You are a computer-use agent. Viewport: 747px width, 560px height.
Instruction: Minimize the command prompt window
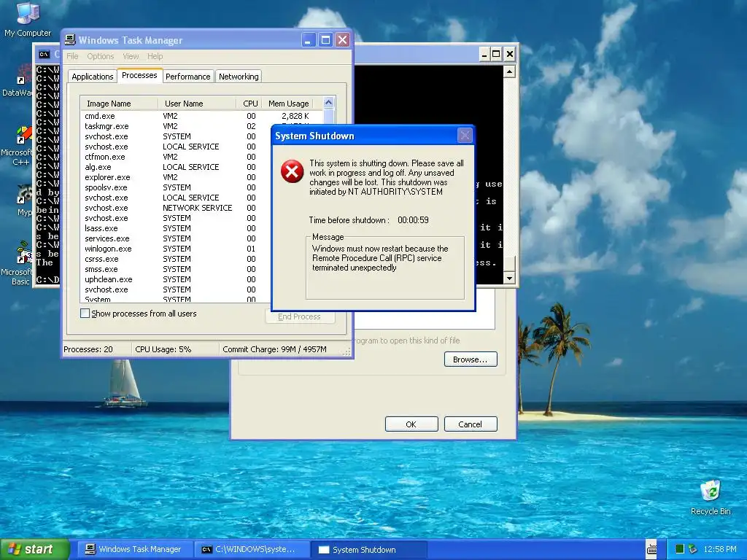point(484,54)
